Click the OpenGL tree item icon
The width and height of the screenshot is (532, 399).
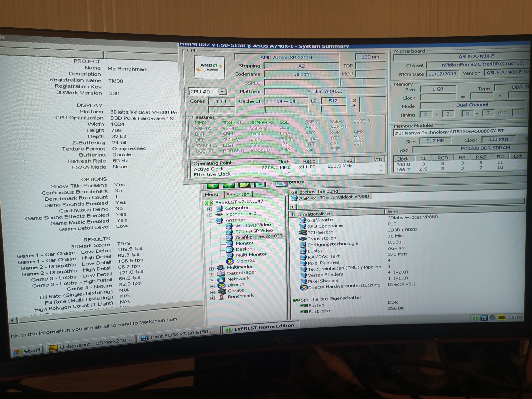point(230,261)
